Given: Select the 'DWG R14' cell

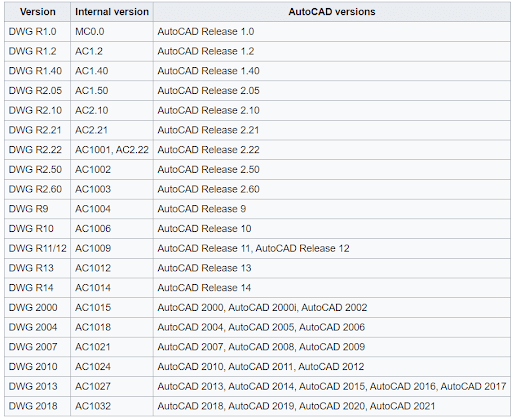Looking at the screenshot, I should (37, 288).
